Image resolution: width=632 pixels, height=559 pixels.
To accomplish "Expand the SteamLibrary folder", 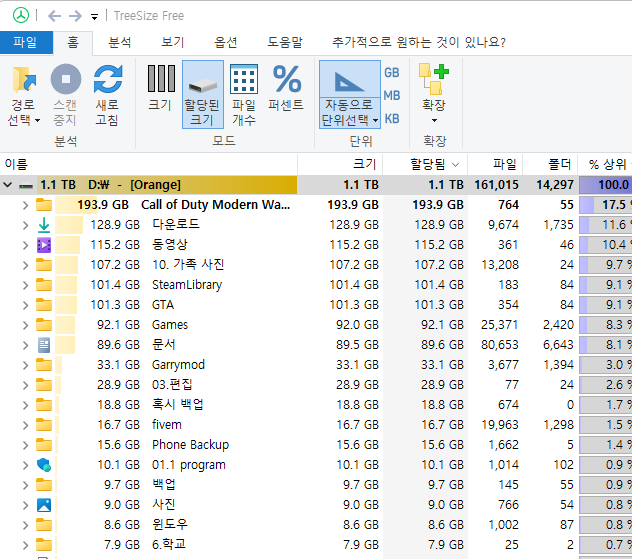I will click(25, 285).
